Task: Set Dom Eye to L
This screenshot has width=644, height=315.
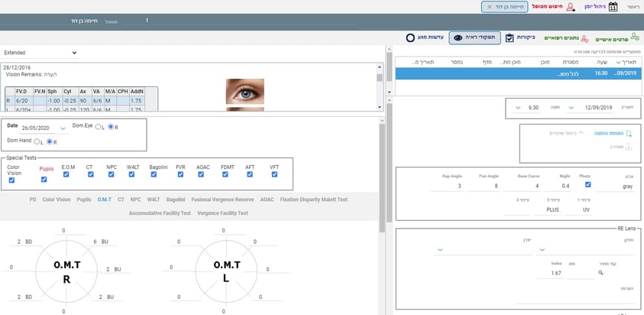Action: [x=98, y=127]
